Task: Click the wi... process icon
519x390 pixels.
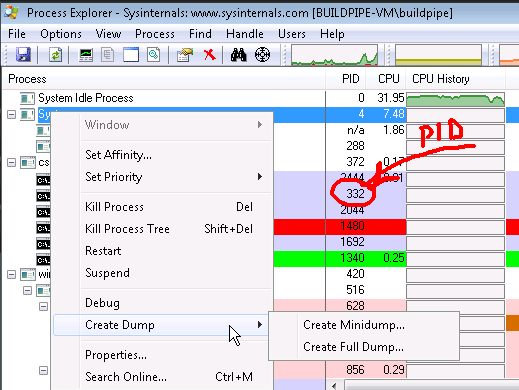Action: click(28, 275)
